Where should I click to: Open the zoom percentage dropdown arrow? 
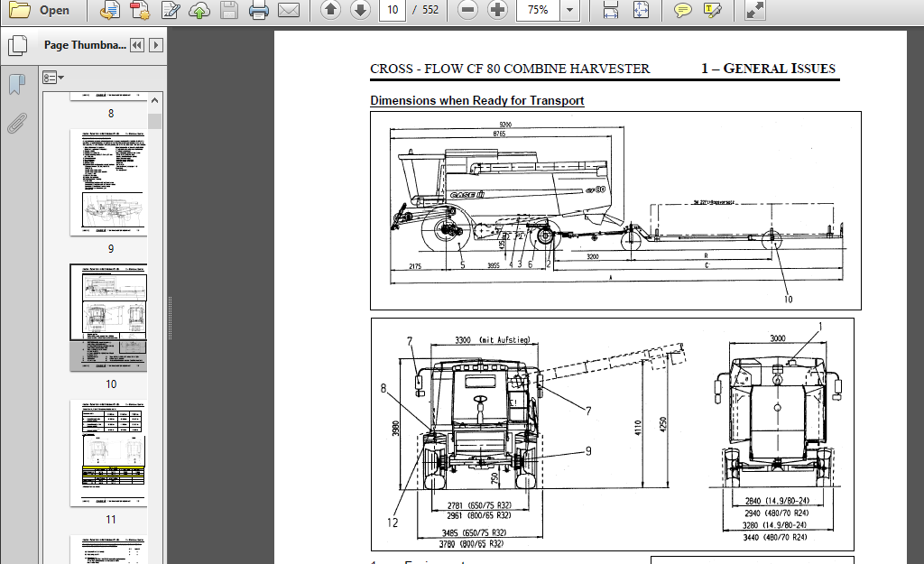(570, 10)
